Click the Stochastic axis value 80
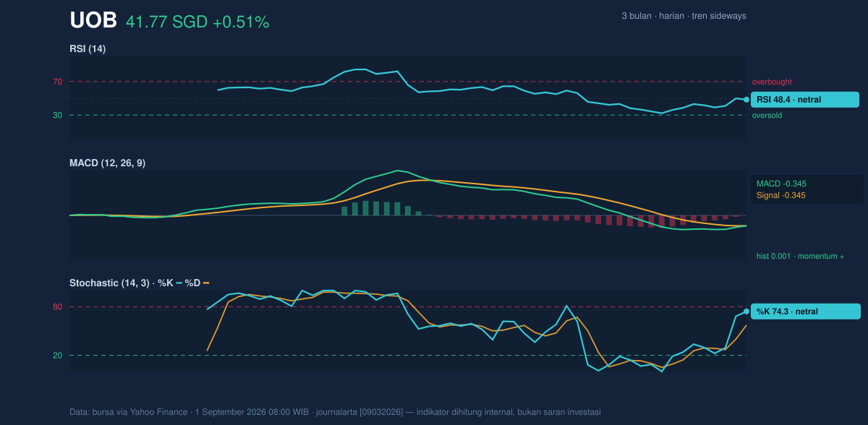The width and height of the screenshot is (868, 425). point(57,307)
